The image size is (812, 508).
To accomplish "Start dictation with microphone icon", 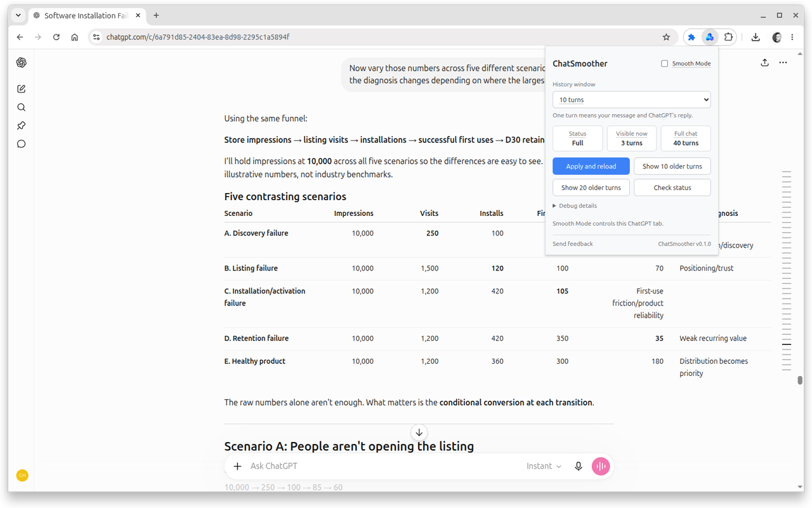I will pos(579,466).
